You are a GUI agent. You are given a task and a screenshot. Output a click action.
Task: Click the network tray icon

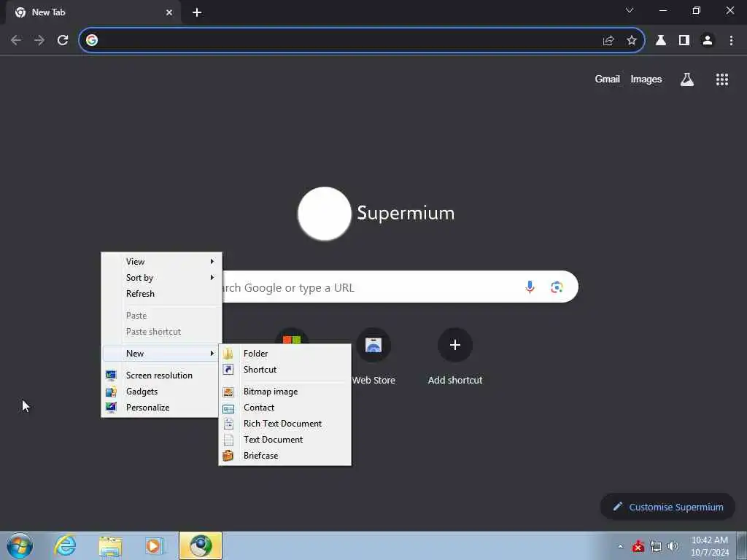(x=656, y=547)
